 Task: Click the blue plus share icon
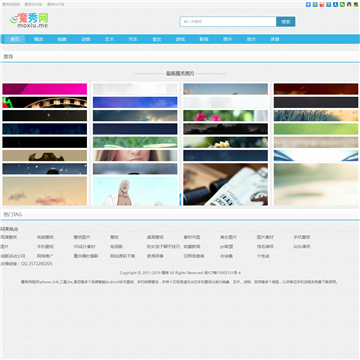click(308, 5)
